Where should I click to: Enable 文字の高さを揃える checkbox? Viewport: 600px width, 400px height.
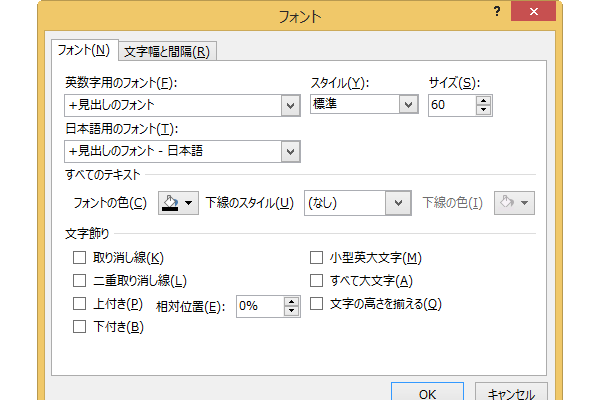click(x=316, y=304)
